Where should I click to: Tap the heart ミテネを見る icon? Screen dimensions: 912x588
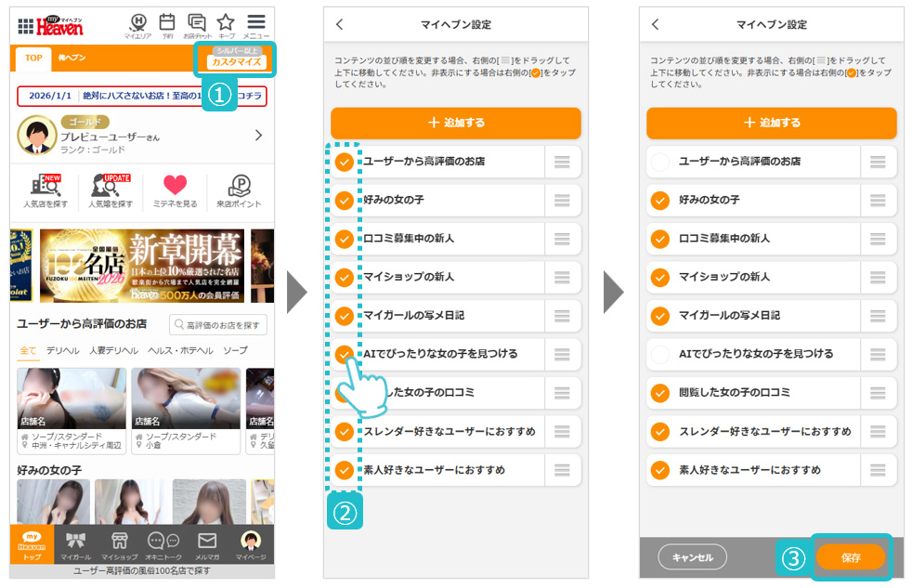[x=175, y=190]
